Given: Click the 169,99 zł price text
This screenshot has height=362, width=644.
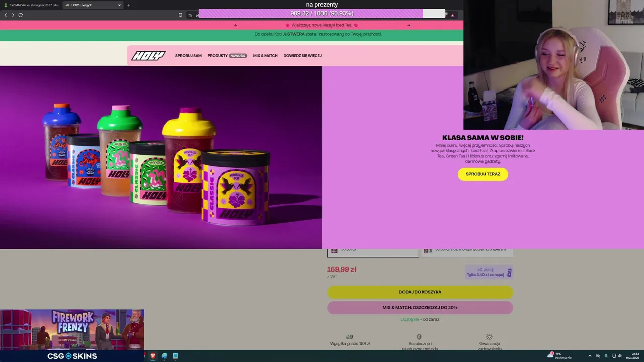Looking at the screenshot, I should [x=342, y=269].
